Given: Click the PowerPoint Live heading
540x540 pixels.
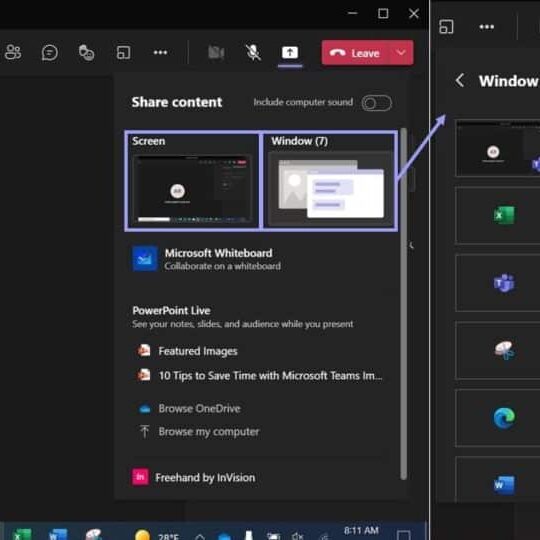Looking at the screenshot, I should 172,311.
